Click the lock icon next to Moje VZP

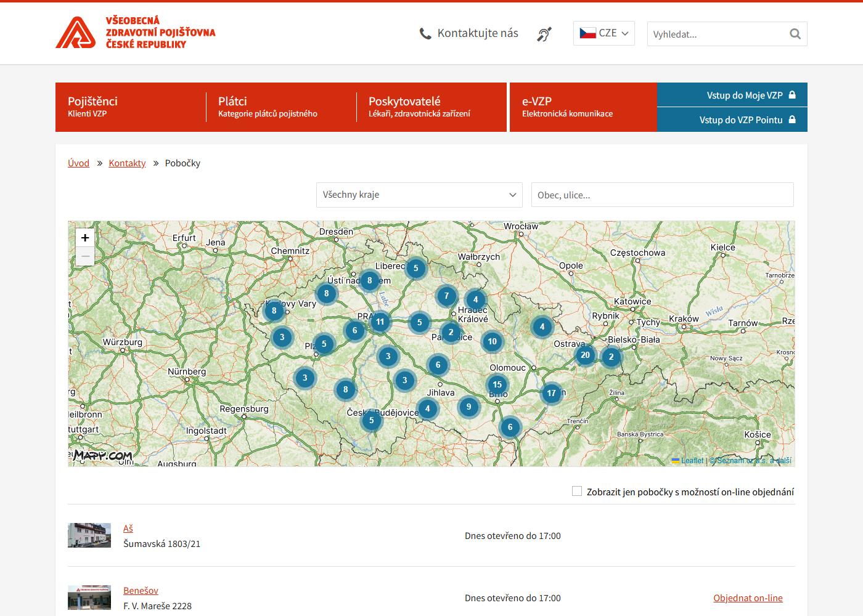point(792,95)
